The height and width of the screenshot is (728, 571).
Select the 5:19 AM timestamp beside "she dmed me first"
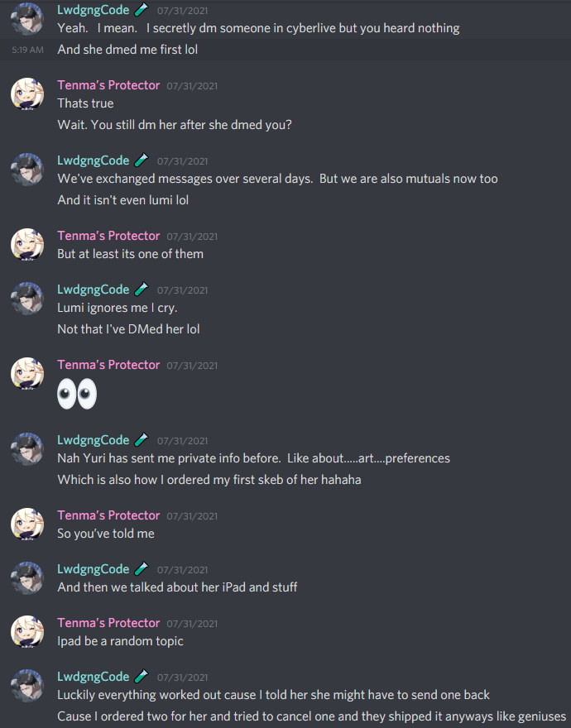[28, 50]
